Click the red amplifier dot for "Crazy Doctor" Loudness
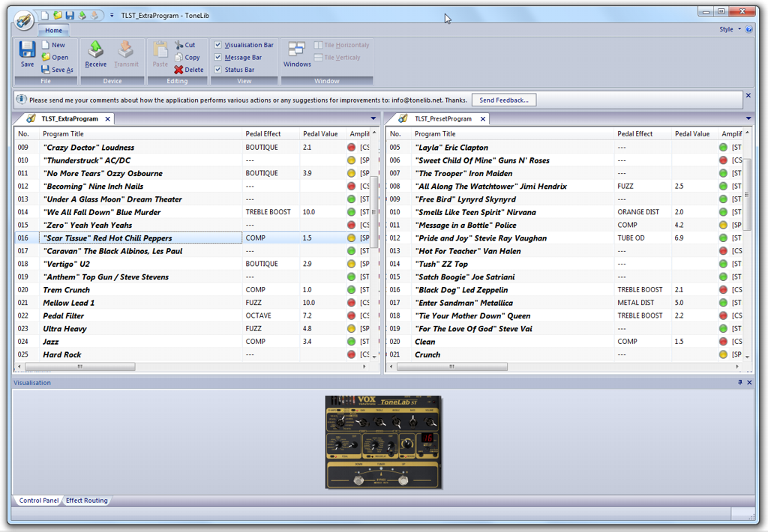768x532 pixels. 351,148
